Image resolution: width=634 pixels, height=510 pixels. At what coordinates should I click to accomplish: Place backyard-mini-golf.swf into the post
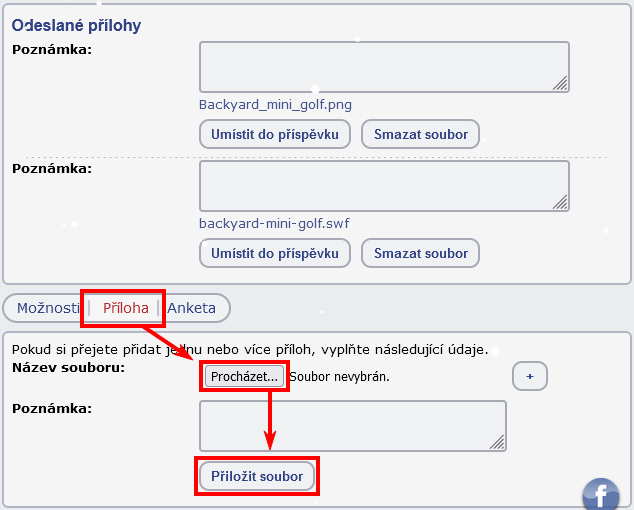(275, 253)
